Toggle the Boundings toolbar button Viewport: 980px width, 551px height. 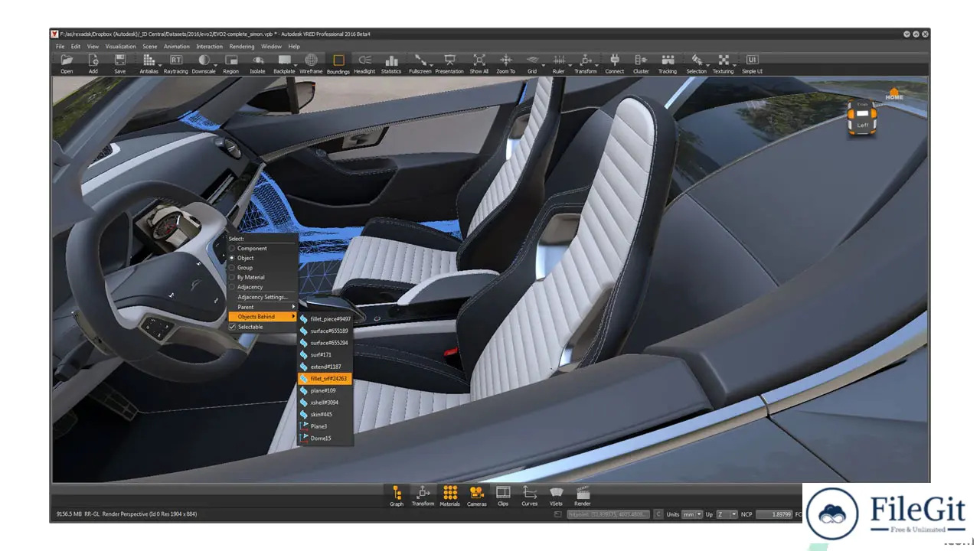(338, 64)
